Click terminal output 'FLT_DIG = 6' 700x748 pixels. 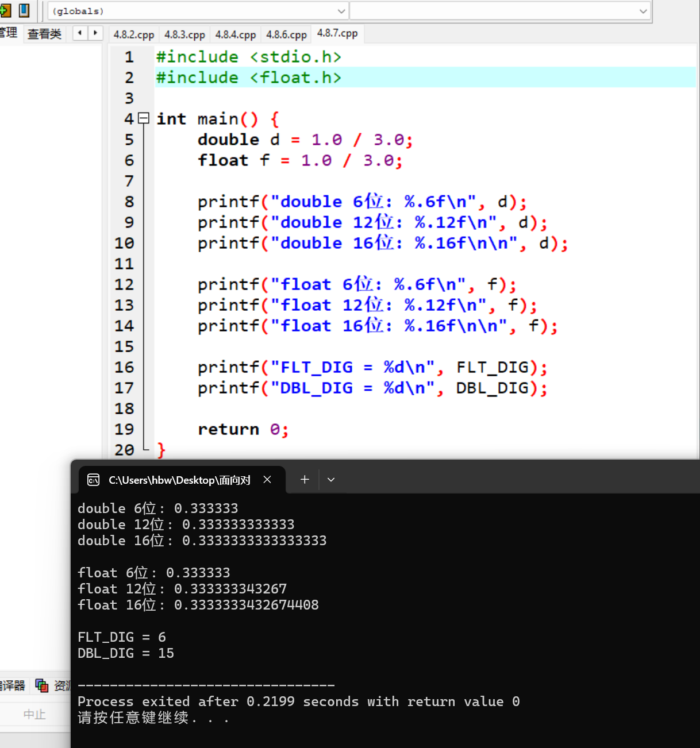coord(122,637)
